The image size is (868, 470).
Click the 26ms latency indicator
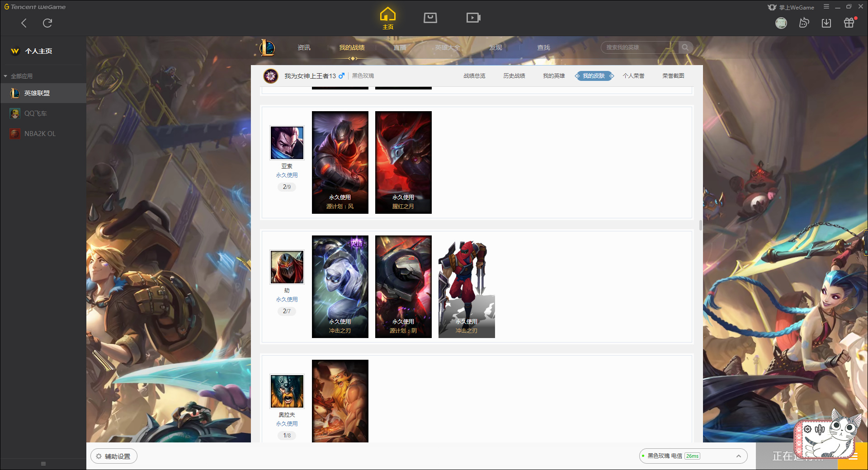[692, 456]
